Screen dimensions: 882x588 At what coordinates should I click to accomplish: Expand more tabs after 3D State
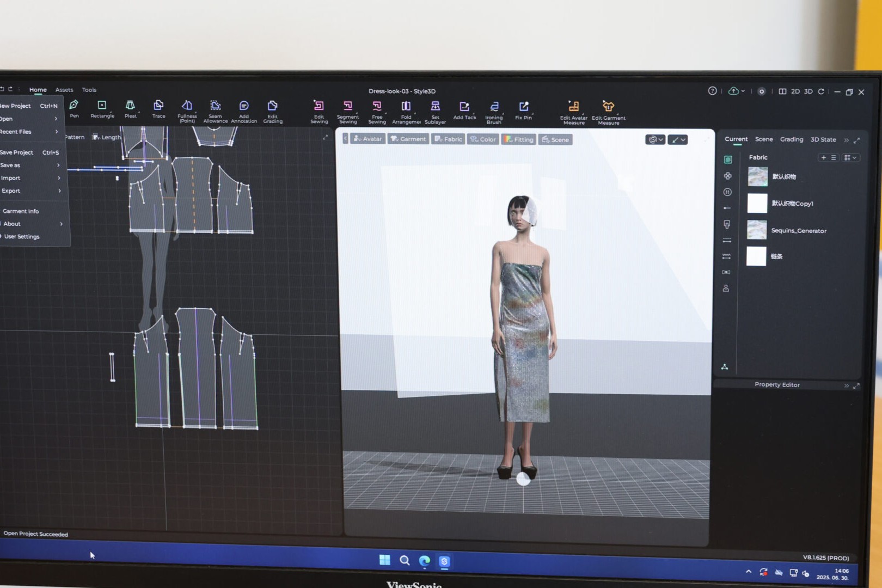(846, 140)
